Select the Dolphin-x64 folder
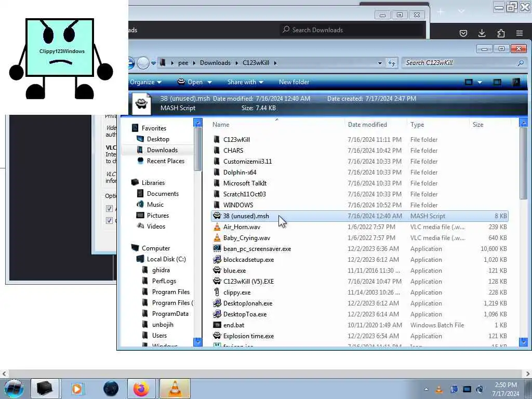Screen dimensions: 532x399 point(240,172)
